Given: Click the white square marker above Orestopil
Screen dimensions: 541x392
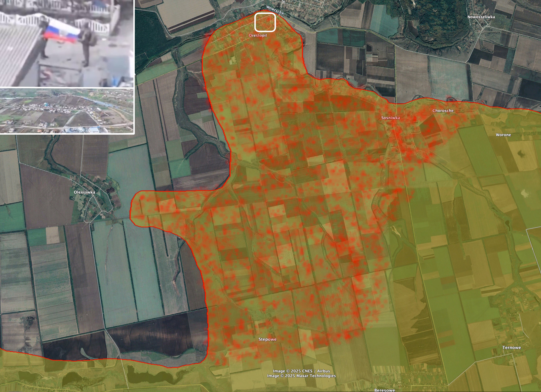Looking at the screenshot, I should tap(265, 22).
